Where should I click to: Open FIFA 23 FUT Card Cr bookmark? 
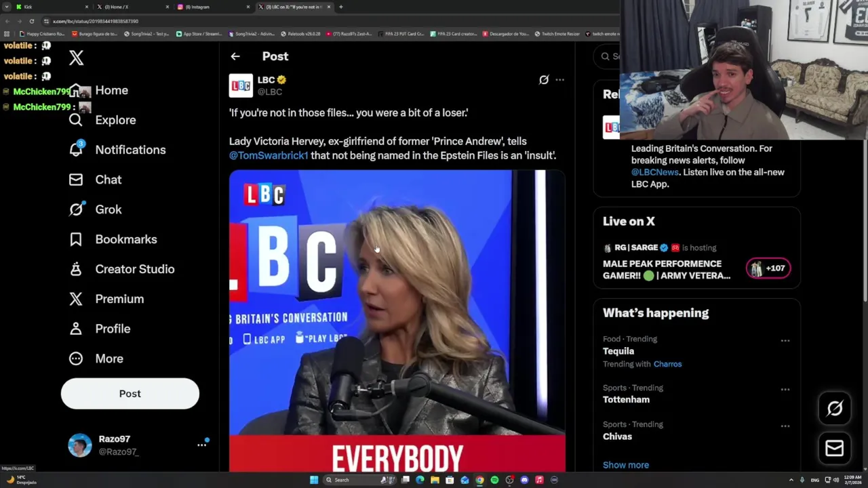pos(400,34)
